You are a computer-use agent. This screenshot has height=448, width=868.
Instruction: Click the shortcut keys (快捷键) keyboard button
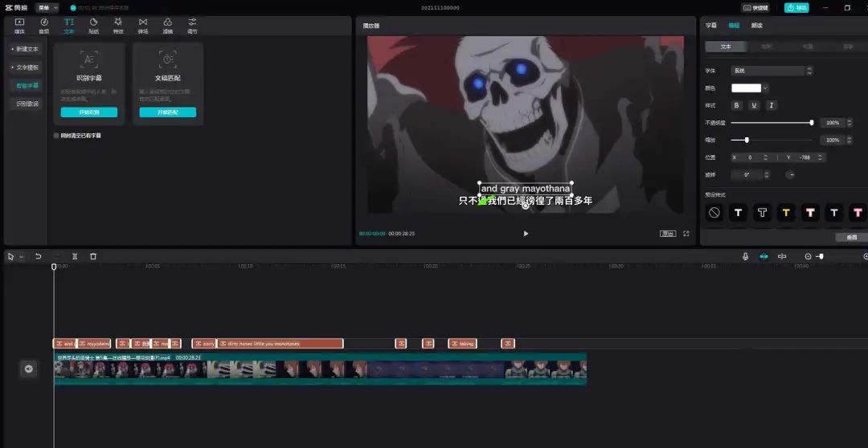[755, 8]
